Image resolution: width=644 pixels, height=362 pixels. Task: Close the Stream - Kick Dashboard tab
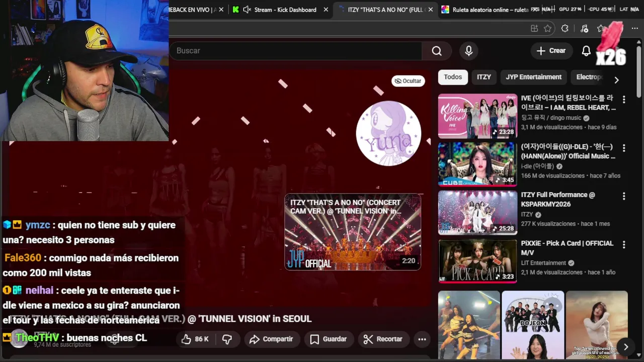coord(326,10)
